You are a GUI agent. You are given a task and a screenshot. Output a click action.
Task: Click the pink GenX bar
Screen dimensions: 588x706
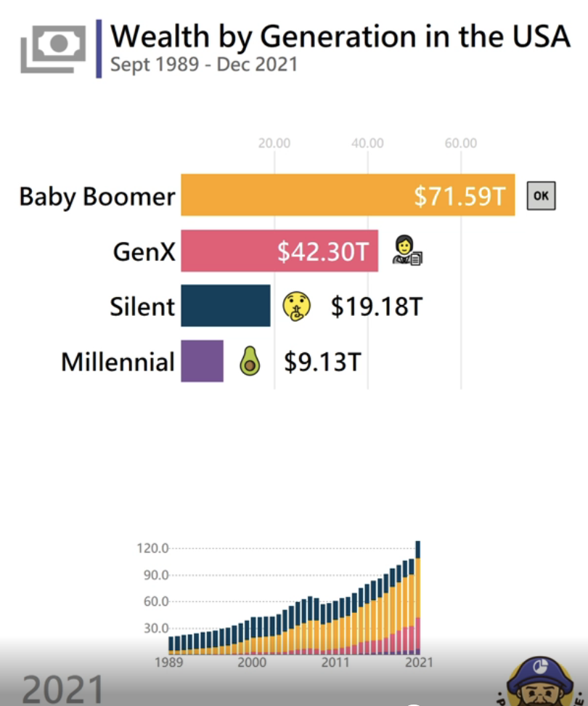coord(279,251)
